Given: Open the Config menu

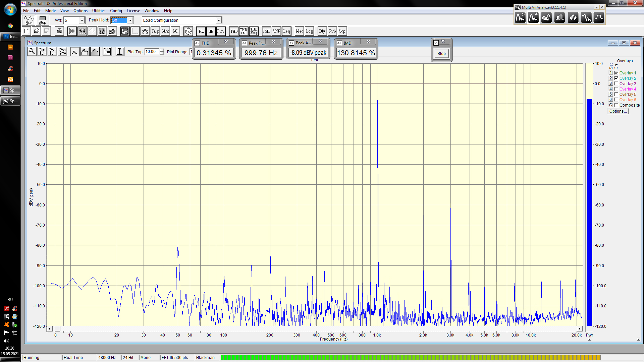Looking at the screenshot, I should coord(116,11).
